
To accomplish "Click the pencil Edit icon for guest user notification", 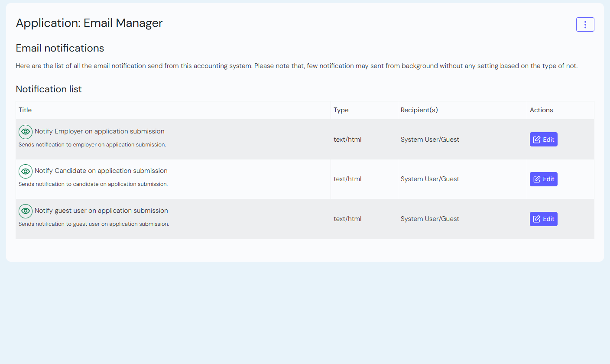I will (x=537, y=219).
